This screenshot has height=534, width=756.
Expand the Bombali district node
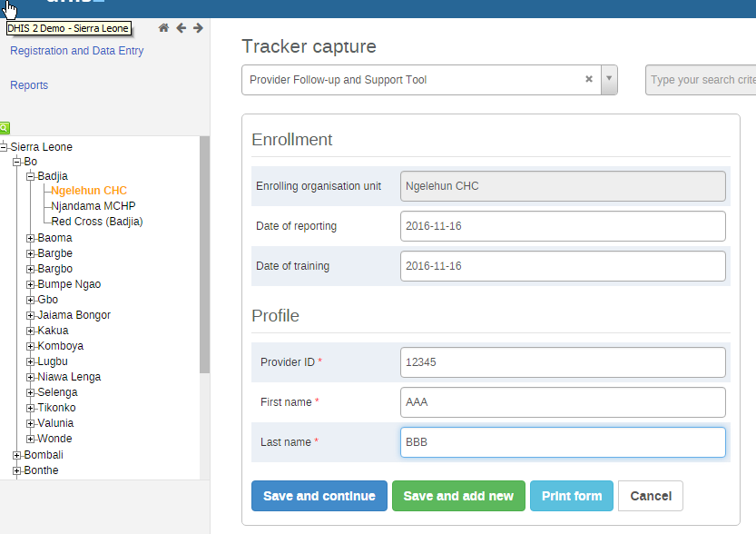click(x=17, y=455)
